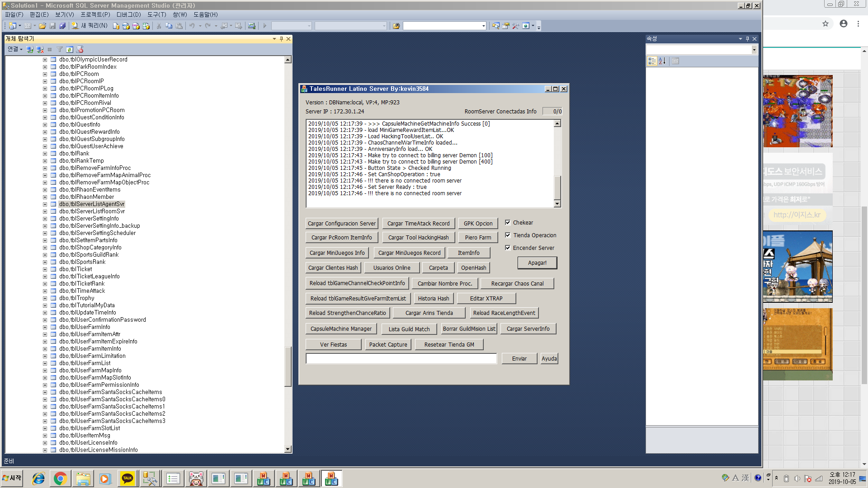
Task: Click the CapsuleMachine Manager button
Action: (341, 329)
